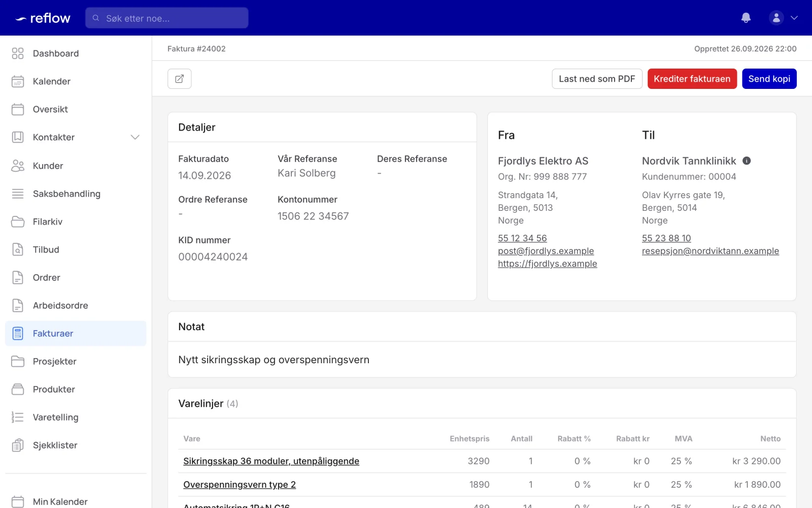Click the Dashboard grid icon
812x508 pixels.
pyautogui.click(x=18, y=53)
